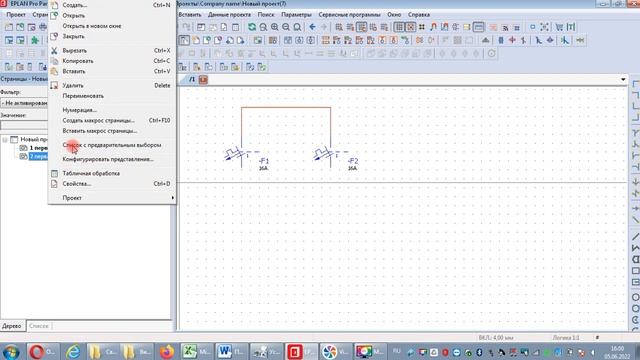The height and width of the screenshot is (360, 640).
Task: Click 'ВКЛ: 4,00 мм' in status bar
Action: tap(496, 338)
